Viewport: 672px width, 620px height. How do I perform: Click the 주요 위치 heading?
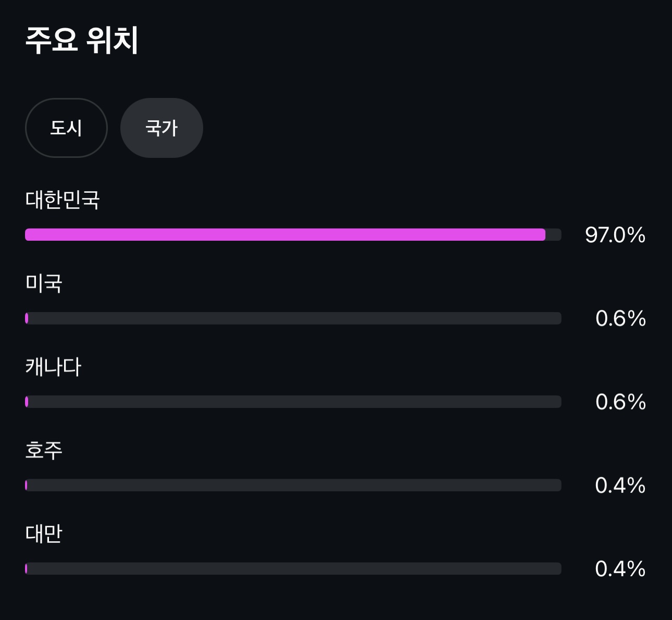pyautogui.click(x=82, y=40)
